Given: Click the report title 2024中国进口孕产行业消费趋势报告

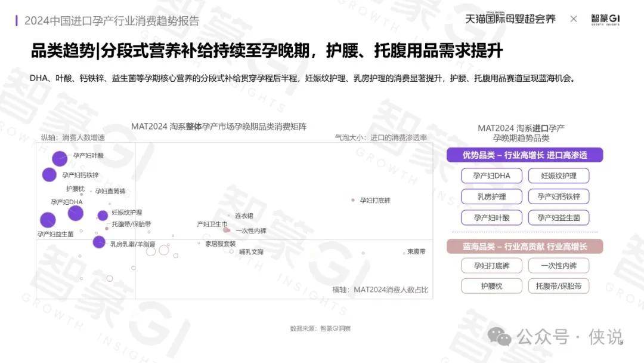Looking at the screenshot, I should tap(112, 21).
